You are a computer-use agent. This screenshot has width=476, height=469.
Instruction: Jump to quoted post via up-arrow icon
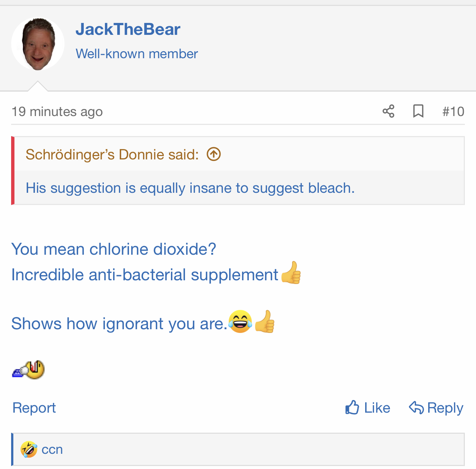coord(214,154)
